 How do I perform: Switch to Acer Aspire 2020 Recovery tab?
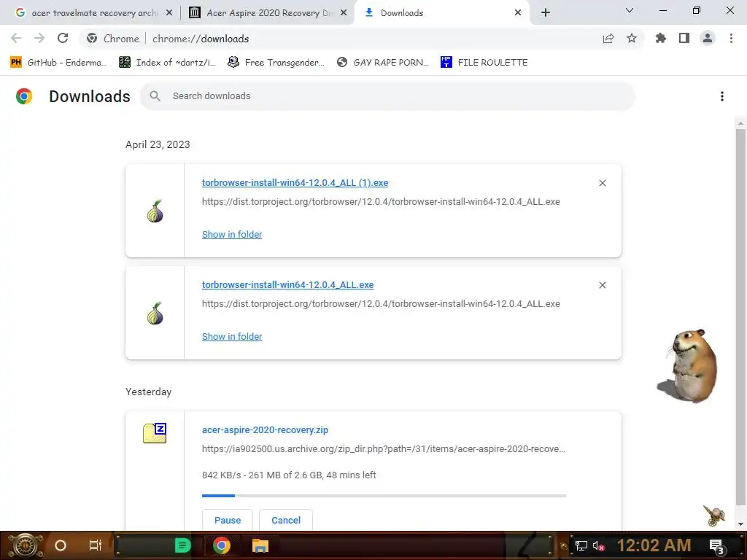point(267,13)
